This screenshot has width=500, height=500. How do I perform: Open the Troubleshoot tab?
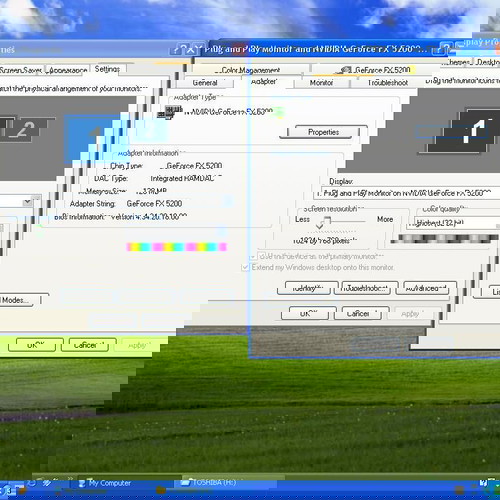pyautogui.click(x=388, y=83)
